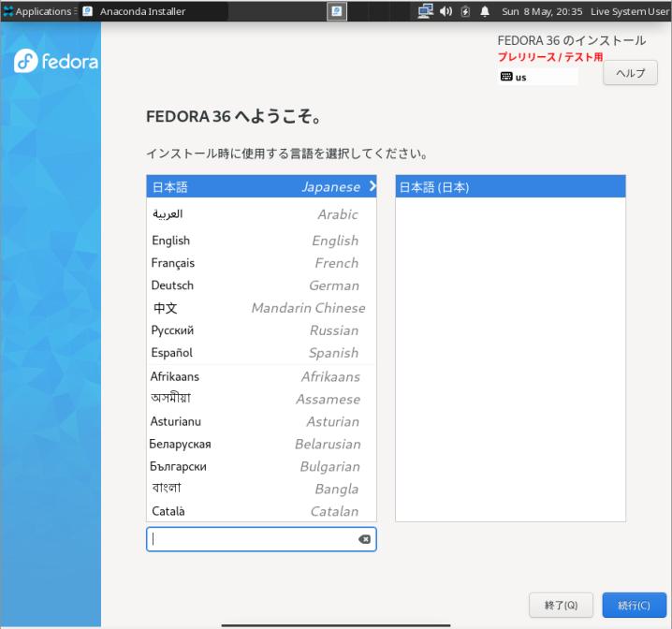This screenshot has width=672, height=629.
Task: Select Assamese in the language list
Action: (261, 399)
